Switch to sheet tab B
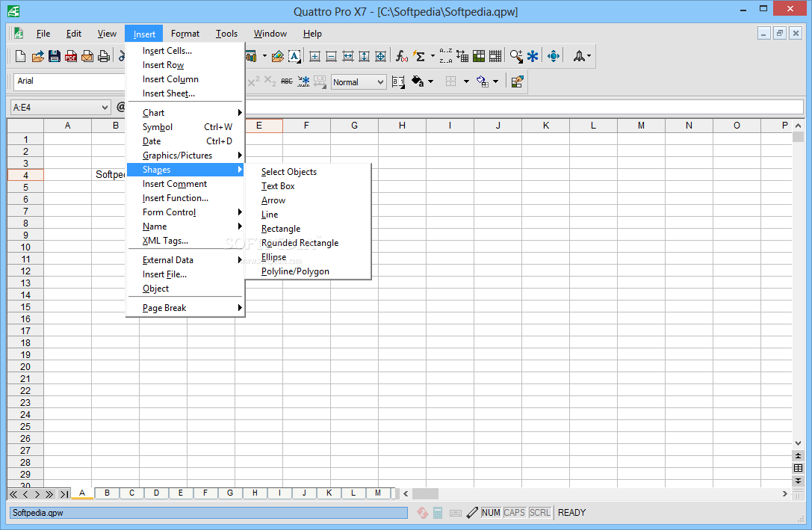The height and width of the screenshot is (530, 812). [x=108, y=493]
